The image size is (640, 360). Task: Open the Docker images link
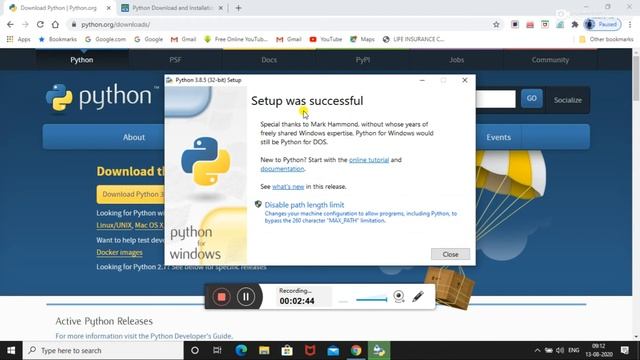[x=119, y=252]
